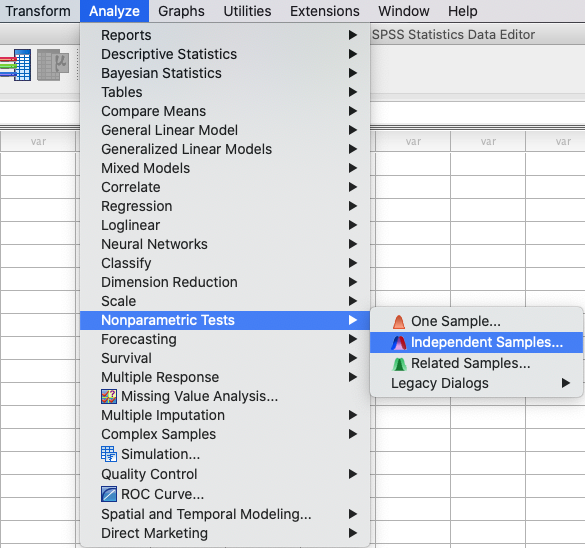The width and height of the screenshot is (585, 548).
Task: Open Mixed Models submenu
Action: click(225, 168)
